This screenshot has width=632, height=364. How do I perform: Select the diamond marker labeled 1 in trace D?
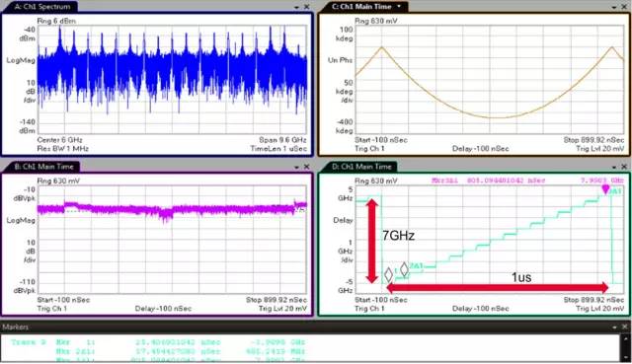point(388,274)
